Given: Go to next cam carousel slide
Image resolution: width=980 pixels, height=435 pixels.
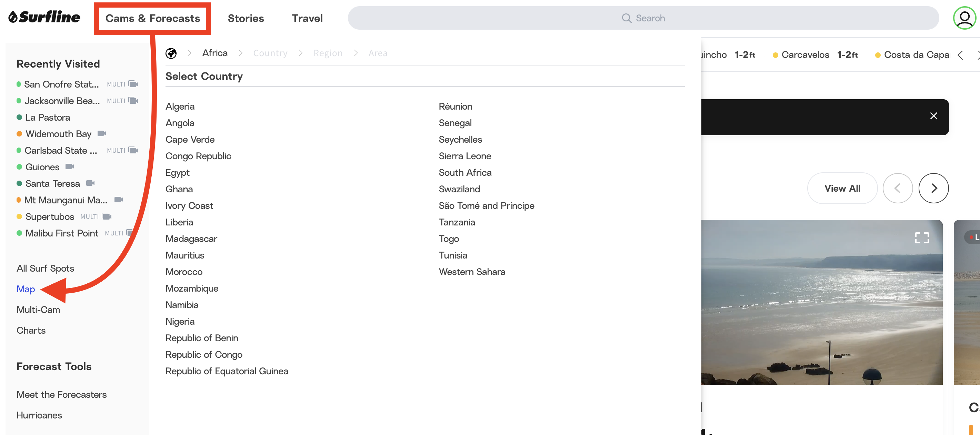Looking at the screenshot, I should pos(933,188).
